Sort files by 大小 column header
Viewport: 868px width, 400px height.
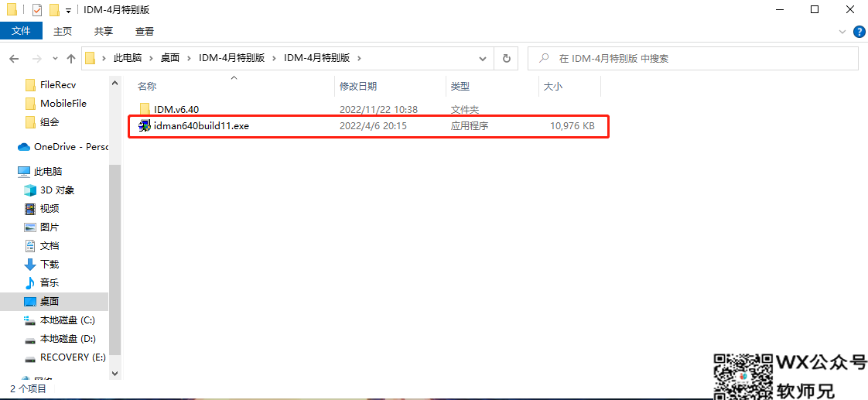(554, 87)
